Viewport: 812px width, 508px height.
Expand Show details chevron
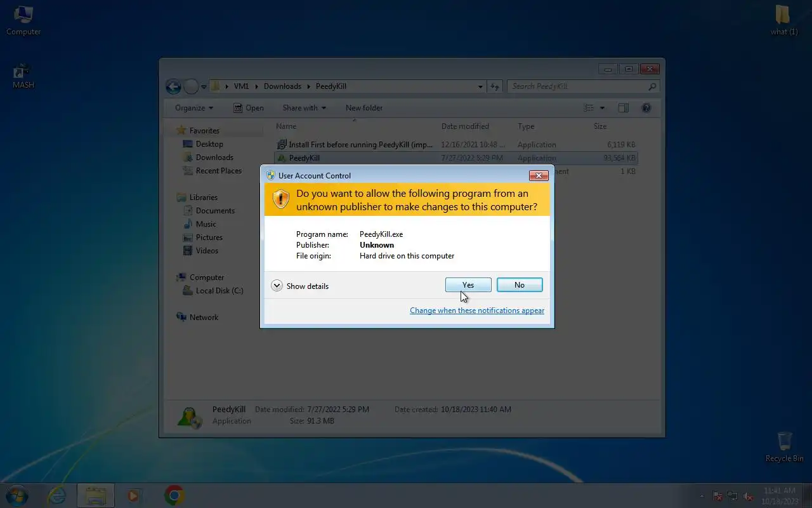tap(277, 286)
